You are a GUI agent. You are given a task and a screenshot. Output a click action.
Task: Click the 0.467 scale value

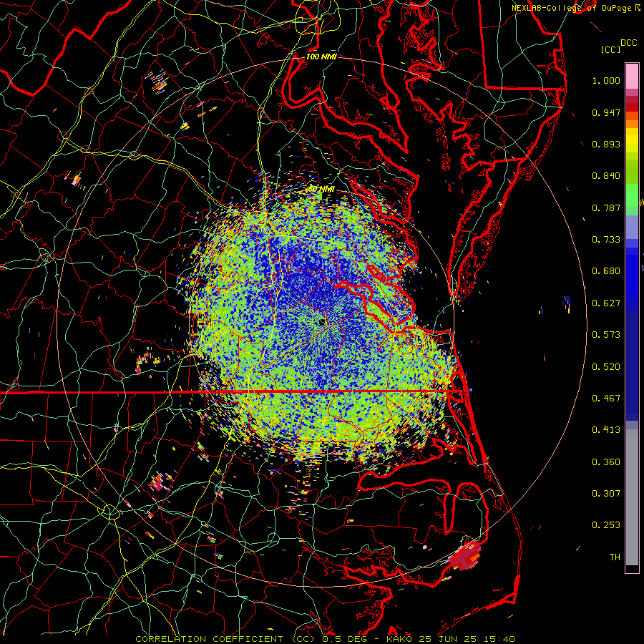tap(606, 399)
